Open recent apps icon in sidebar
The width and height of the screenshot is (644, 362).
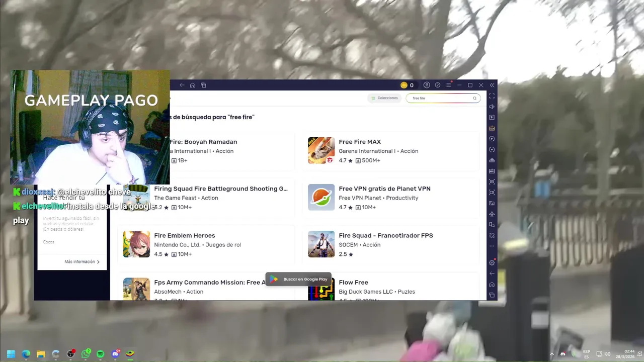pos(492,295)
